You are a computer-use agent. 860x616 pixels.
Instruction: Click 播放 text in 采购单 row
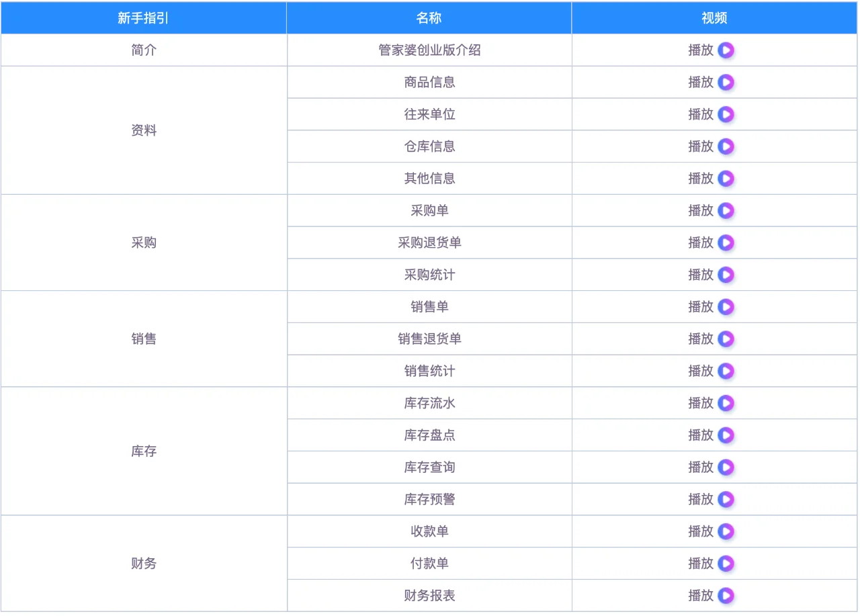tap(701, 210)
